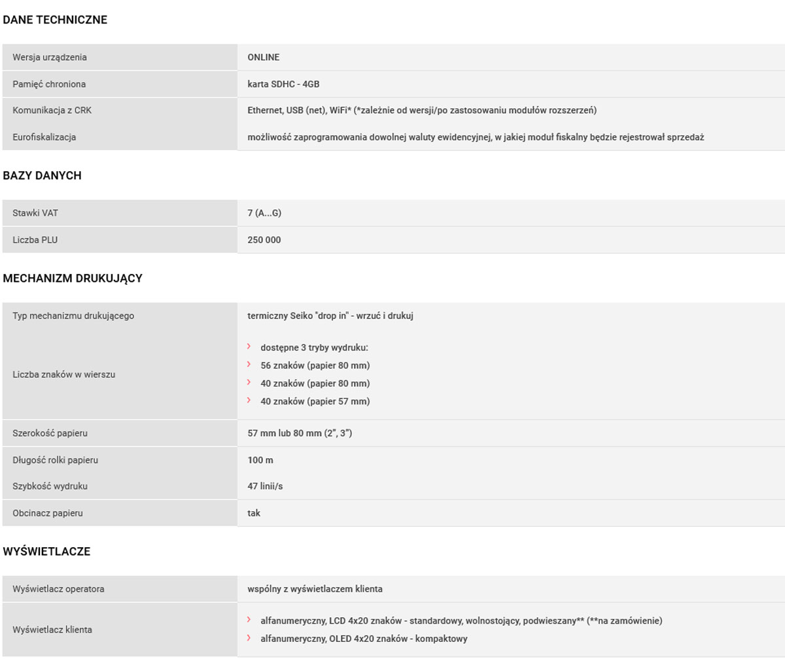785x672 pixels.
Task: Click red chevron beside "40 znaków (papier 57 mm)"
Action: click(249, 401)
